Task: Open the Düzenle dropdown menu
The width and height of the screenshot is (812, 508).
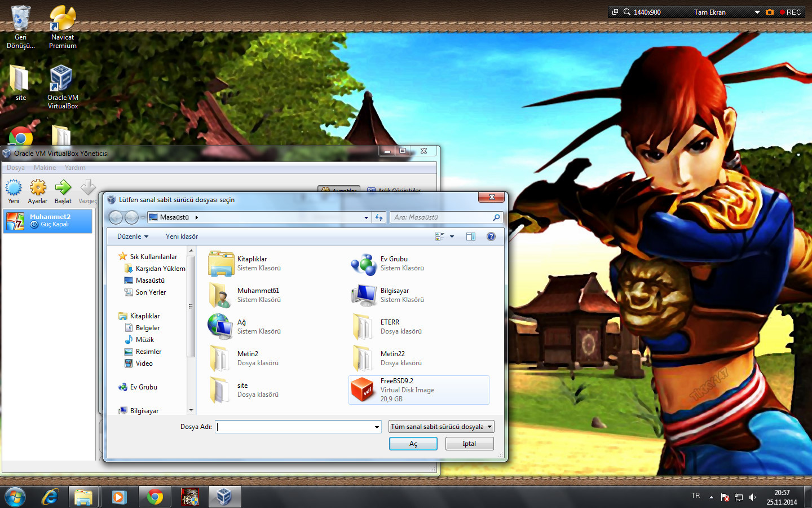Action: point(133,237)
